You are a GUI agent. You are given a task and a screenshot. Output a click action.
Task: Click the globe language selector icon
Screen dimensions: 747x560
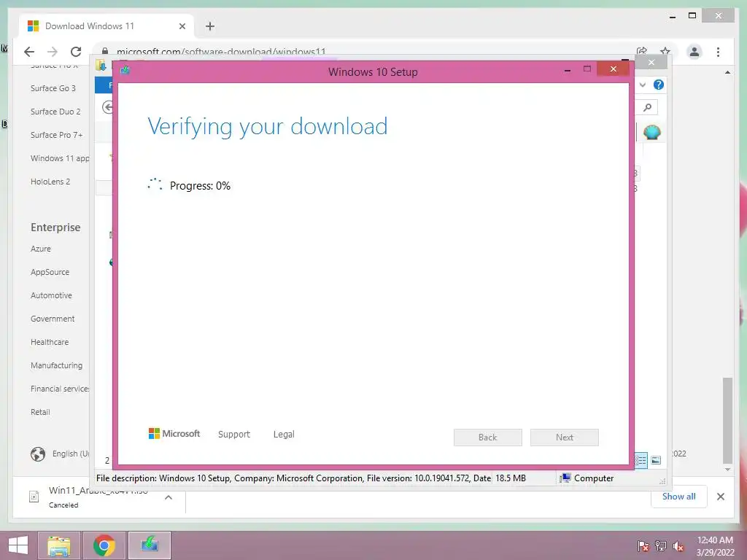coord(38,454)
